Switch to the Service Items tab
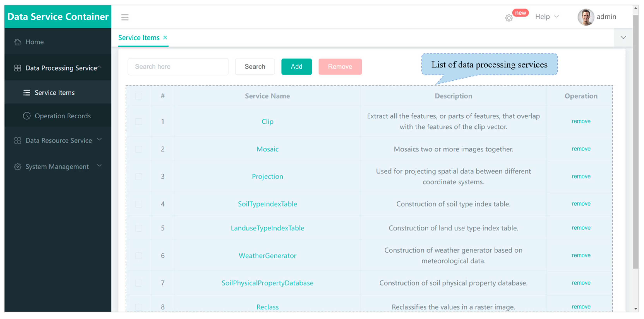 tap(139, 38)
